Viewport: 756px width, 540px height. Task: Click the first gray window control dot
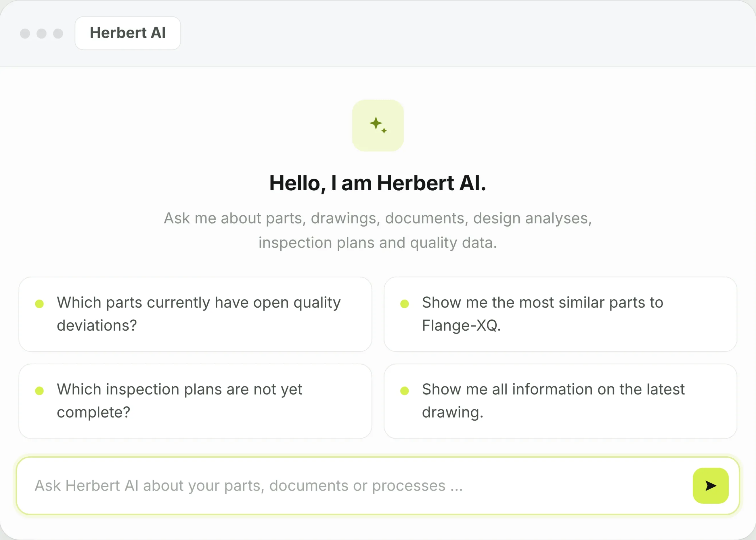[x=25, y=34]
